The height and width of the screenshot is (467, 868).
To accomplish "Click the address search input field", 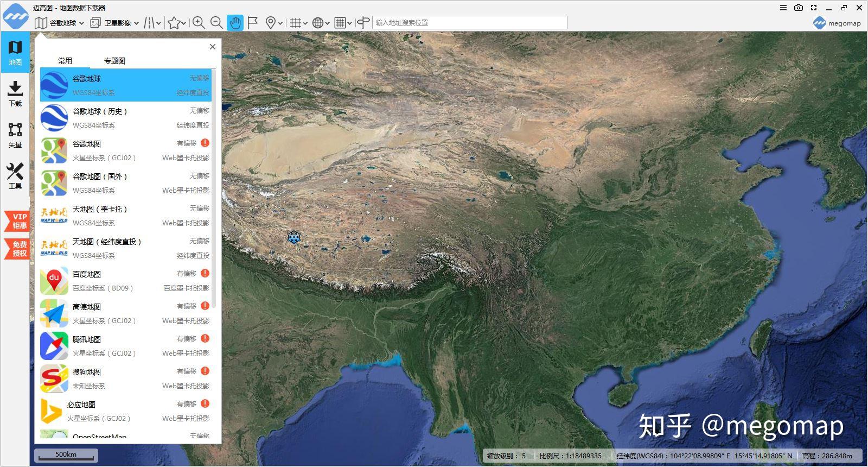I will click(x=470, y=23).
